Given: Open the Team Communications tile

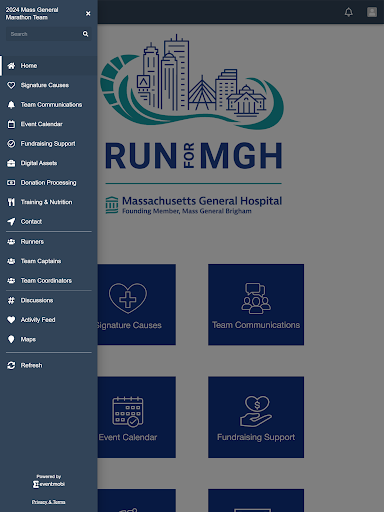Looking at the screenshot, I should click(x=256, y=305).
